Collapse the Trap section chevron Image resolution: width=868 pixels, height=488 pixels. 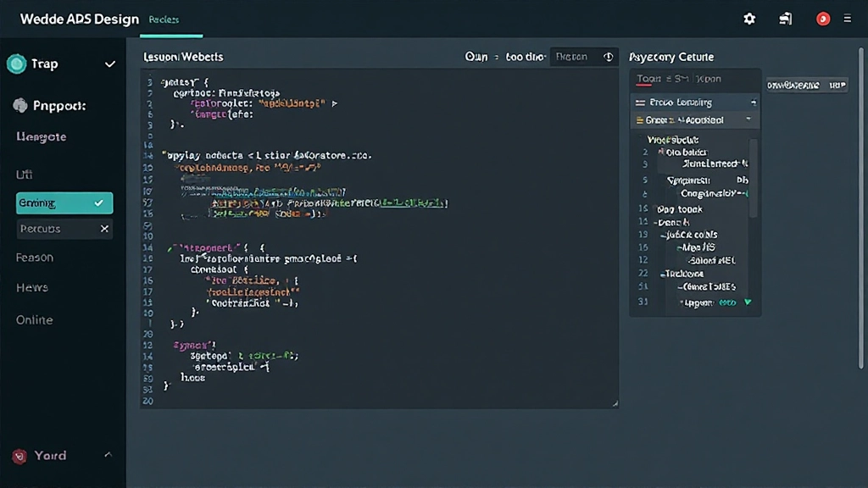click(x=108, y=64)
